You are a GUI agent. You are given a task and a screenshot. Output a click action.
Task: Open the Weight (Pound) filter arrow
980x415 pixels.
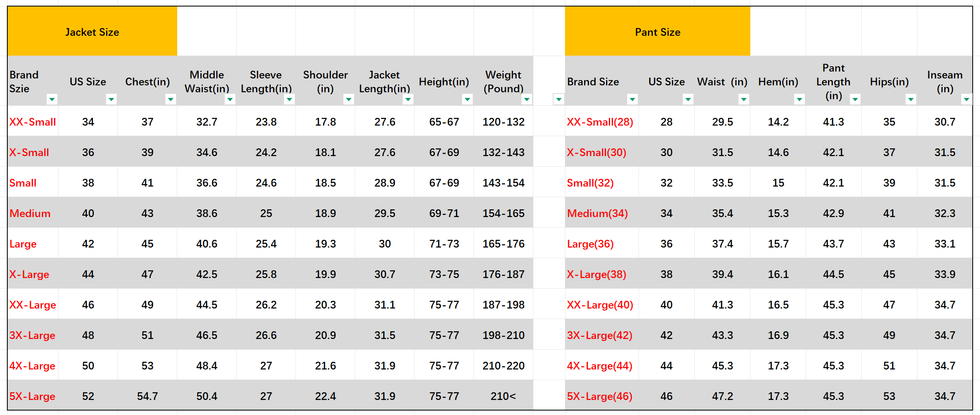527,99
